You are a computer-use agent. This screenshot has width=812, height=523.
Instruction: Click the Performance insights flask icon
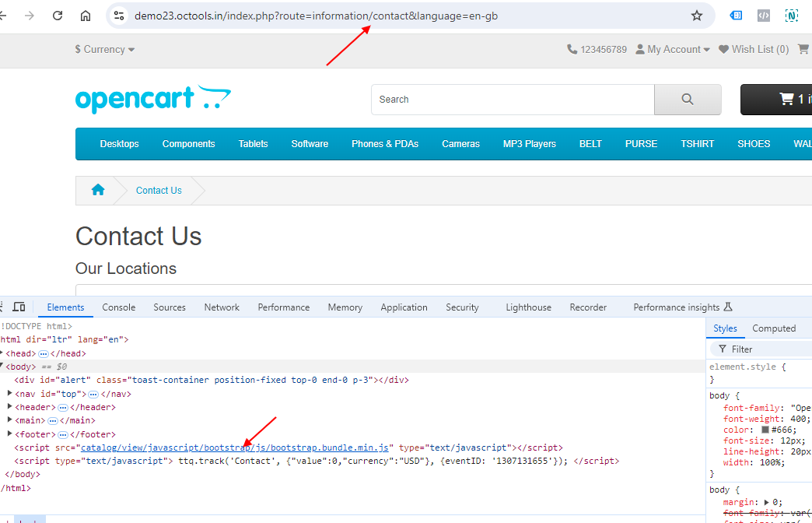[x=727, y=307]
